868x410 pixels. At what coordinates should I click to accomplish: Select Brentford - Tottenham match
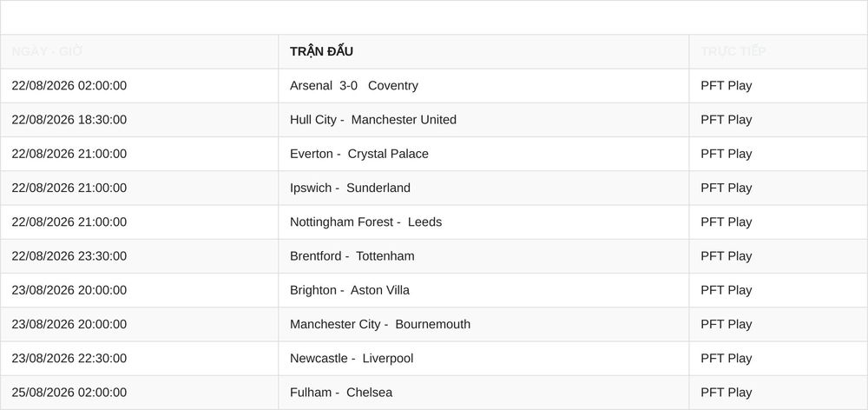click(x=352, y=256)
